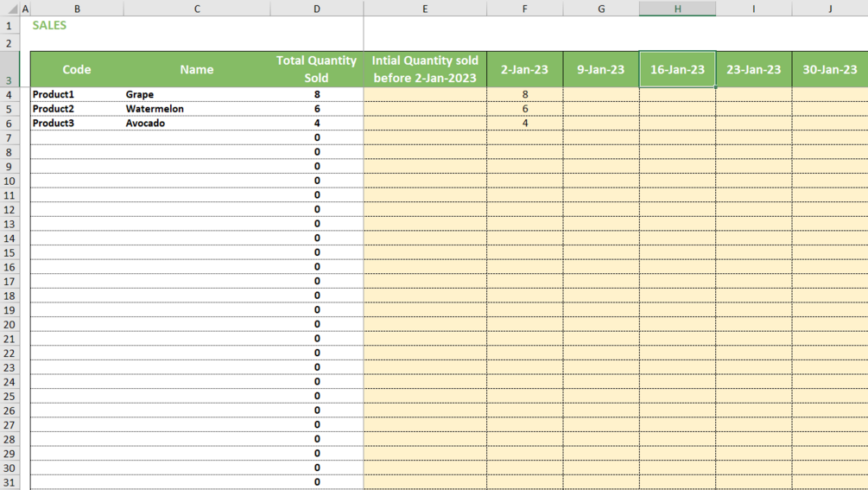Screen dimensions: 868x490
Task: Click the 23-Jan-23 header cell
Action: 754,69
